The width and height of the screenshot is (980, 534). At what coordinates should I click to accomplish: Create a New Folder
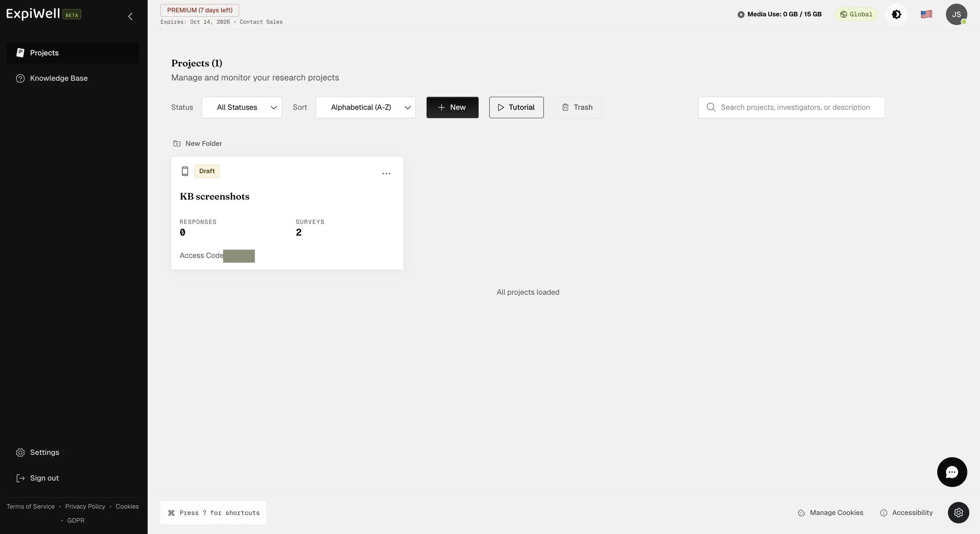[197, 144]
